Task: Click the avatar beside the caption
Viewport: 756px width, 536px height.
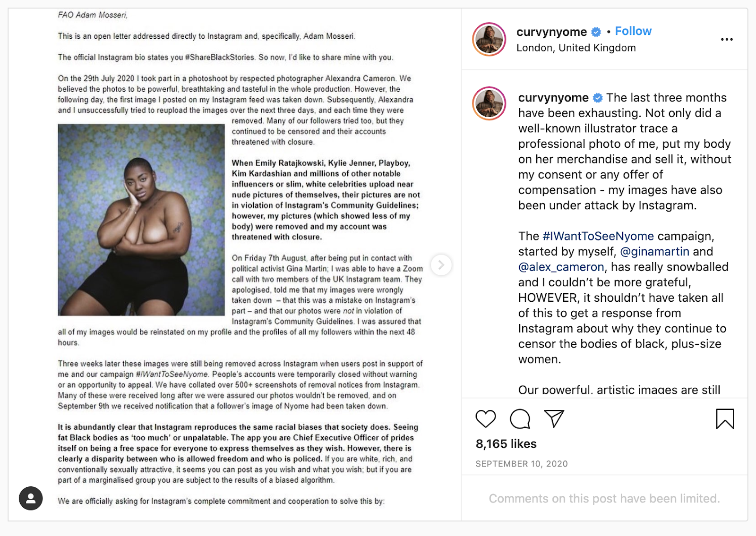Action: (489, 103)
